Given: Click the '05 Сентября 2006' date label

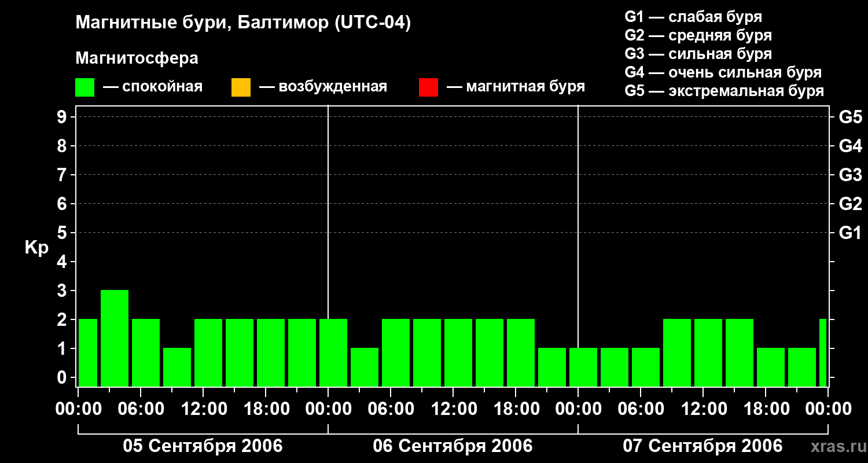Looking at the screenshot, I should point(203,446).
